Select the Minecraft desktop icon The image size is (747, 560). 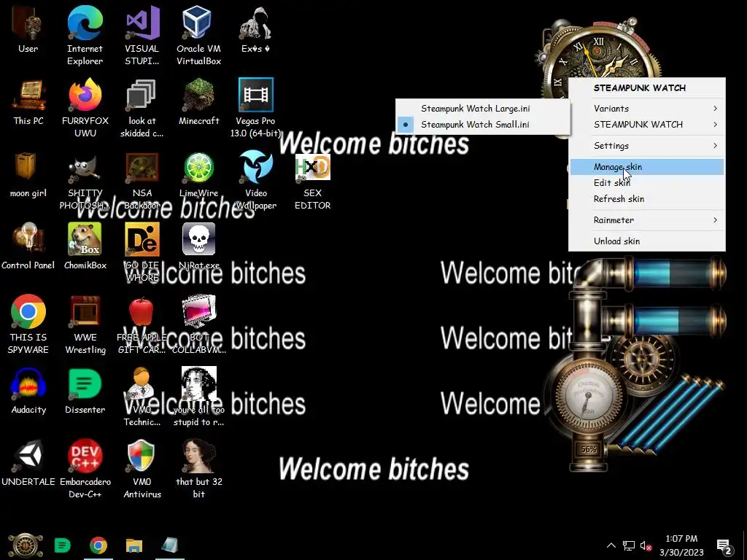tap(198, 102)
